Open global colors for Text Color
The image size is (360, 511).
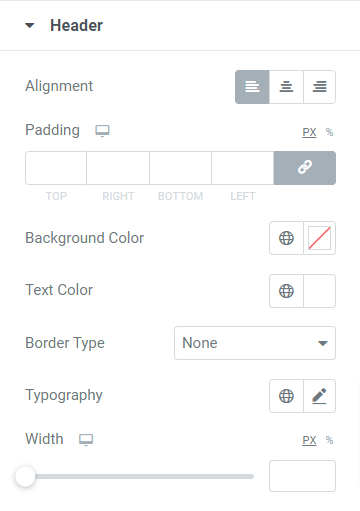286,291
